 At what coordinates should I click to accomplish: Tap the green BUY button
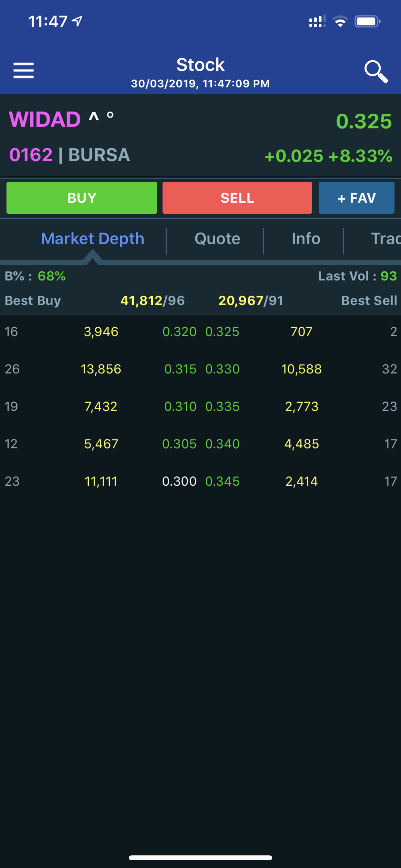82,198
